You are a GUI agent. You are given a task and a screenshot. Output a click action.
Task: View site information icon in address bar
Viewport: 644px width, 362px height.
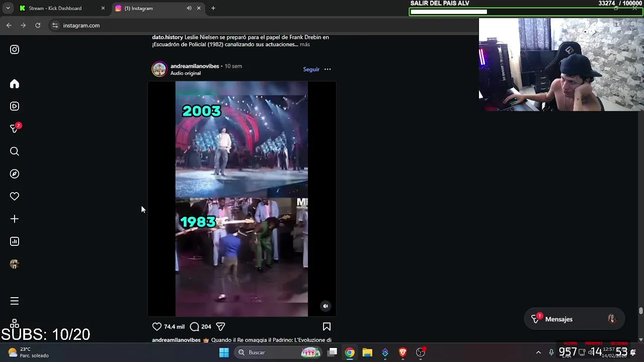(55, 25)
